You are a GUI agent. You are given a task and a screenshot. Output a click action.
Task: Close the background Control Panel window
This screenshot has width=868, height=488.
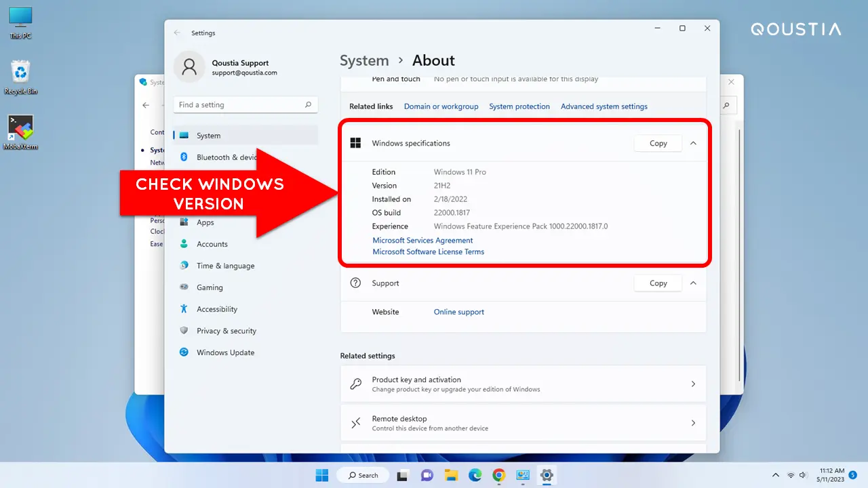pos(732,82)
